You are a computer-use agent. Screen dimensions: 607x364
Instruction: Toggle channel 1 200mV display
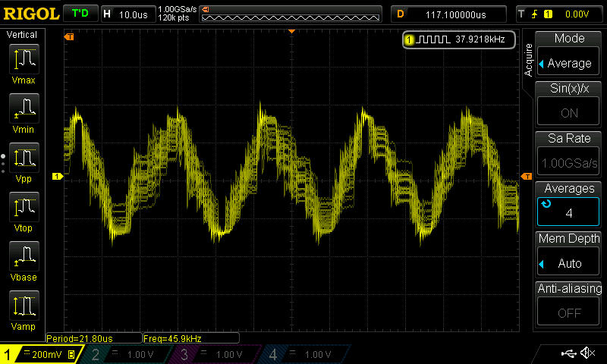[42, 354]
